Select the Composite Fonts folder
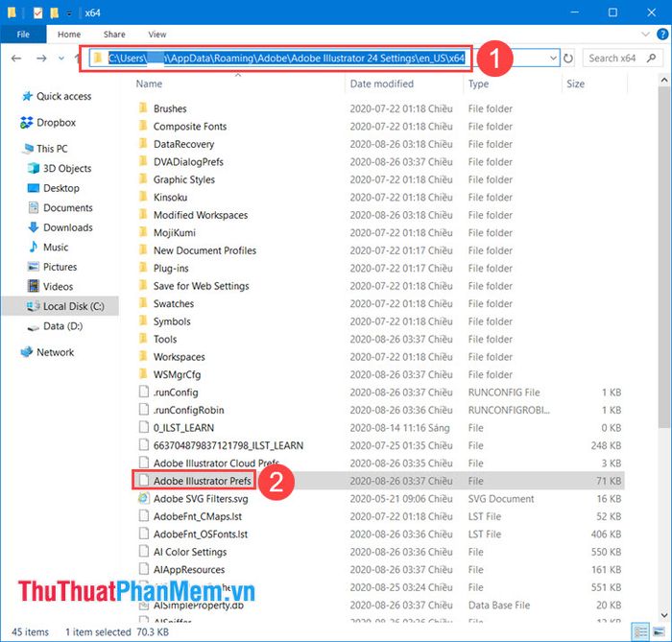 point(190,127)
